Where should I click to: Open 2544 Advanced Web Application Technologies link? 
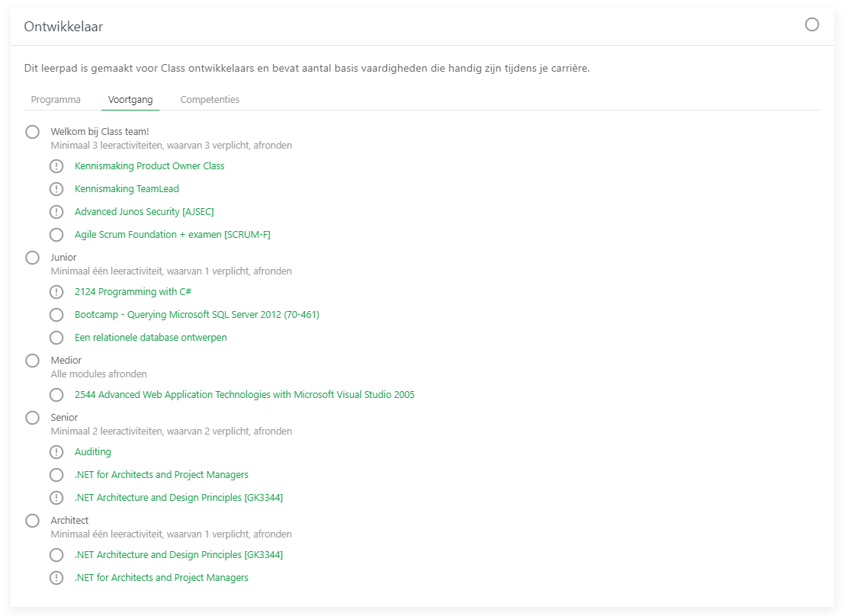[x=244, y=395]
